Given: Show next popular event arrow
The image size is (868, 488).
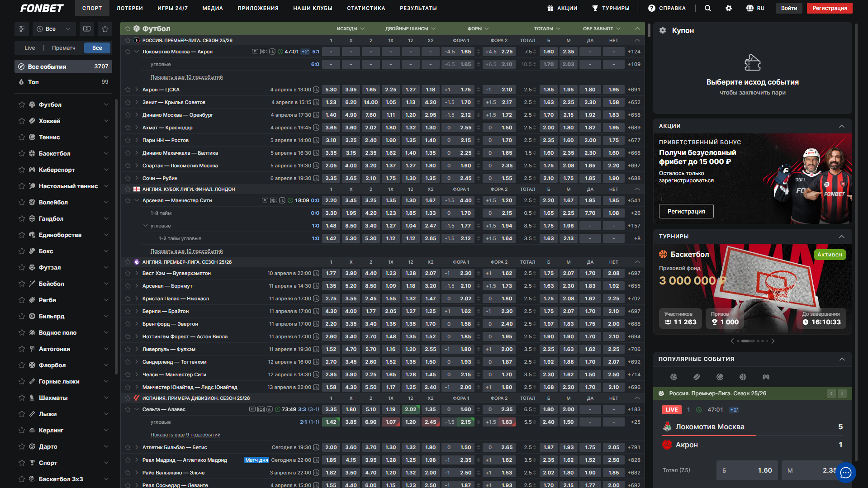Looking at the screenshot, I should pos(842,393).
